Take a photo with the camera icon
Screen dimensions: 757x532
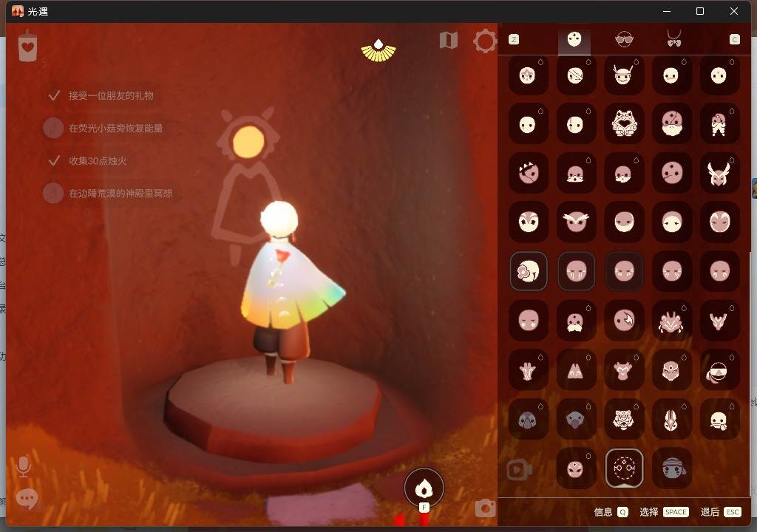coord(485,508)
